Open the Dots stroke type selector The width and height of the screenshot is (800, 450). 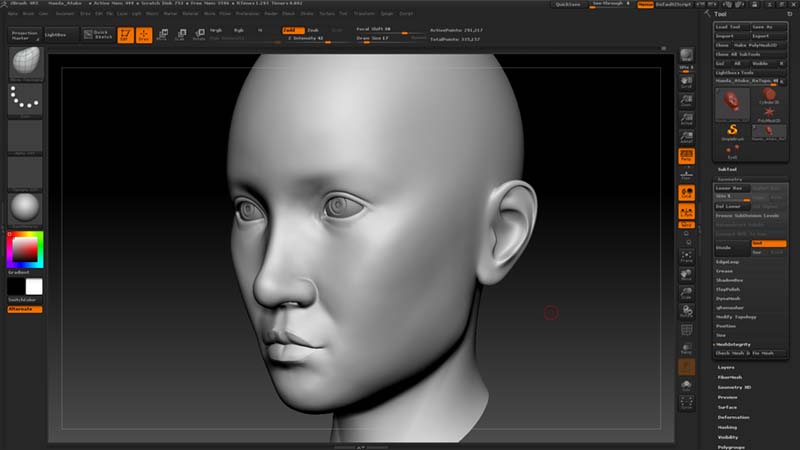point(25,100)
